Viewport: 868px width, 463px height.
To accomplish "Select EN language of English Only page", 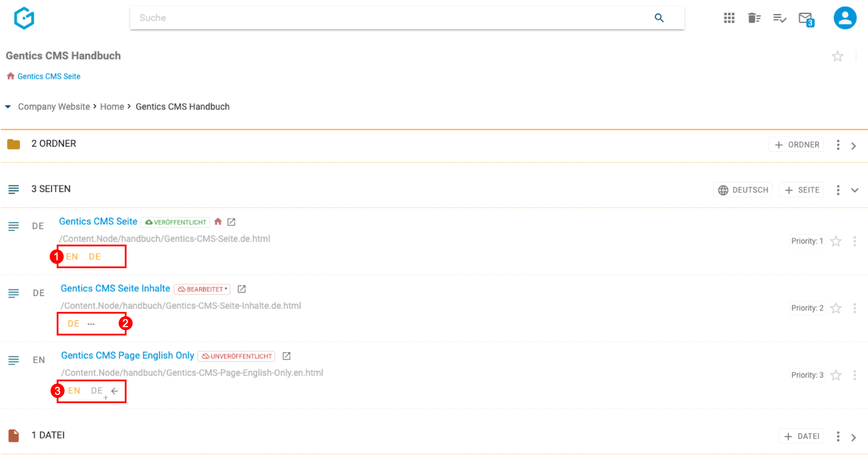I will coord(74,390).
